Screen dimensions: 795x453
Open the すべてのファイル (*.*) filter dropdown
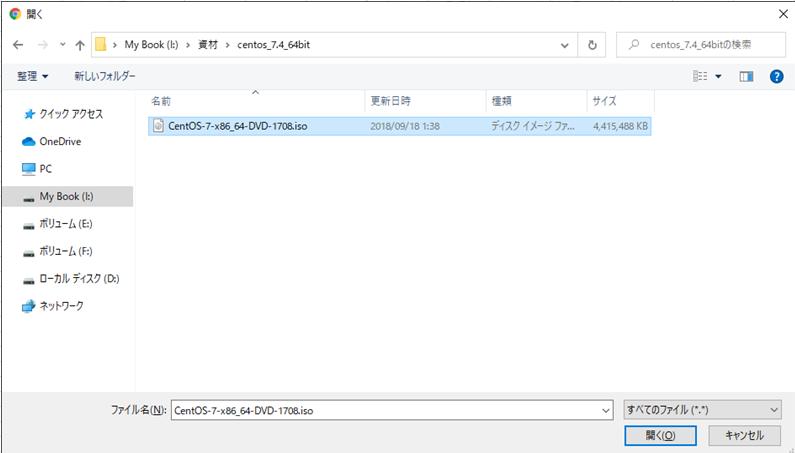tap(702, 410)
